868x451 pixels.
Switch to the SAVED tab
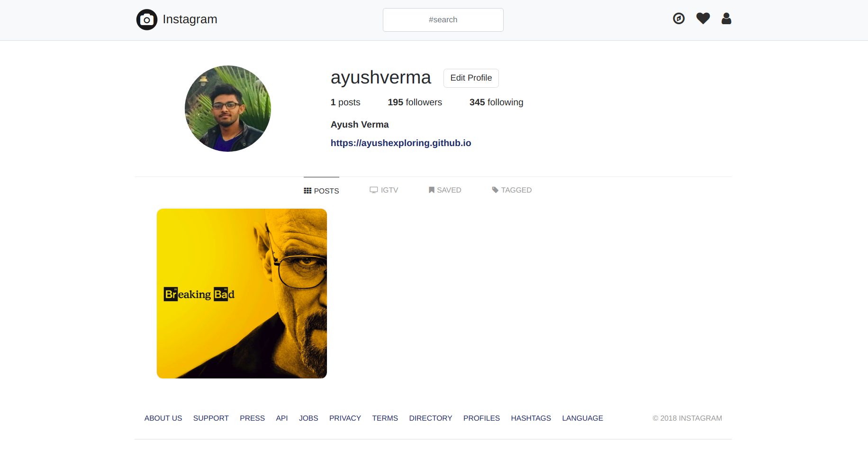(x=445, y=190)
